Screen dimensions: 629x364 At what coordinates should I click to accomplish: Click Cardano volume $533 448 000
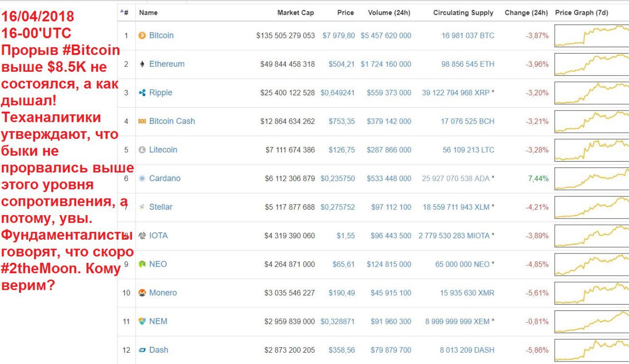[389, 178]
